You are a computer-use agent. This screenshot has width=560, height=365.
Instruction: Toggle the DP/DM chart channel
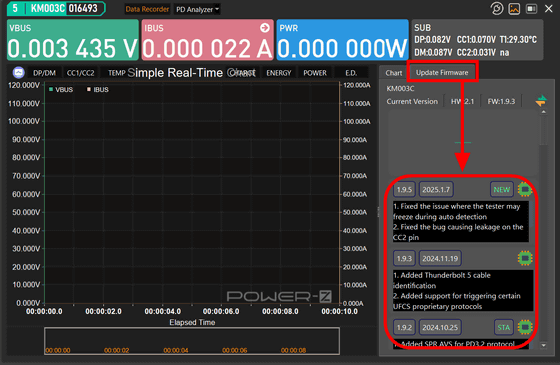(44, 73)
